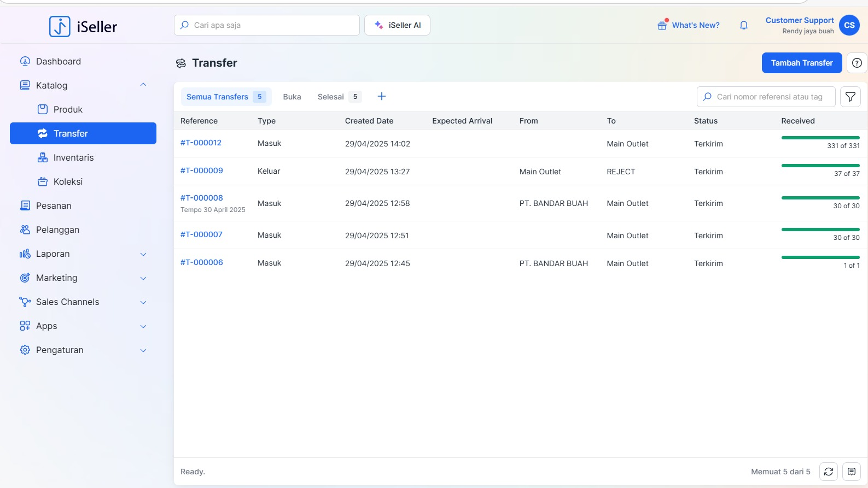Expand the Laporan menu

coord(143,254)
